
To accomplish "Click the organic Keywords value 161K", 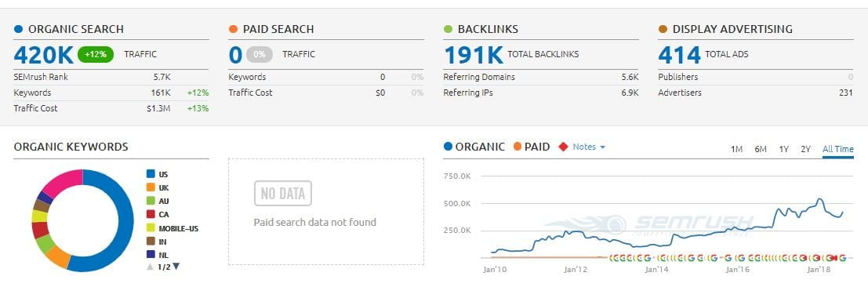I will [161, 93].
